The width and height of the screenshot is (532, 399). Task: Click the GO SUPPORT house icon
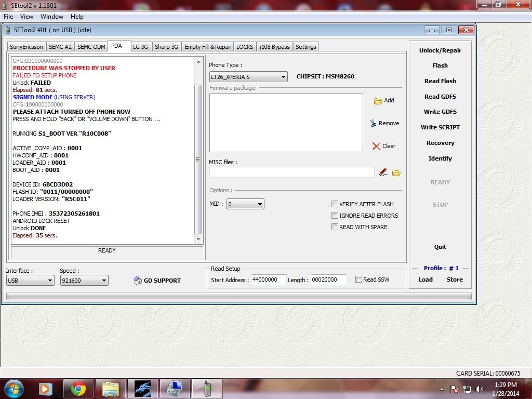(x=138, y=280)
